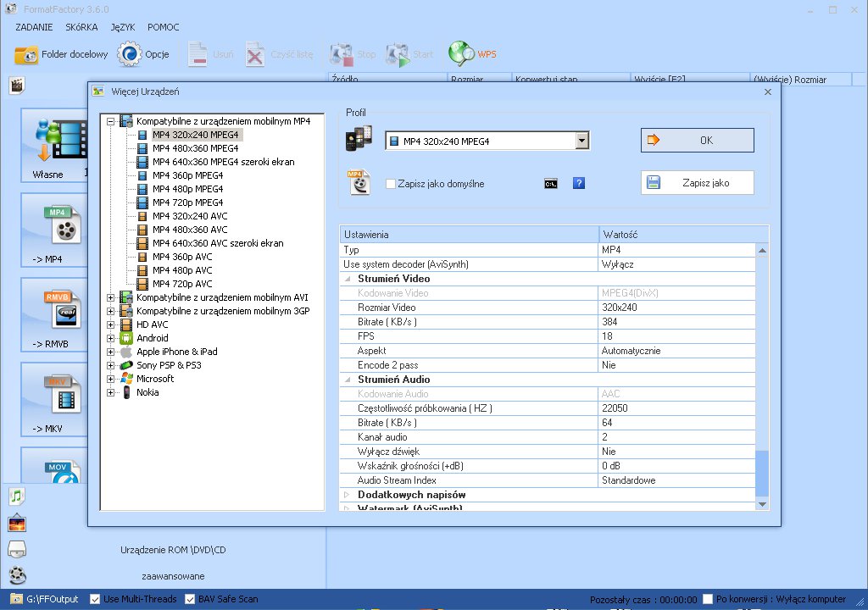This screenshot has height=610, width=868.
Task: Click the settings list scroll down arrow
Action: (x=762, y=504)
